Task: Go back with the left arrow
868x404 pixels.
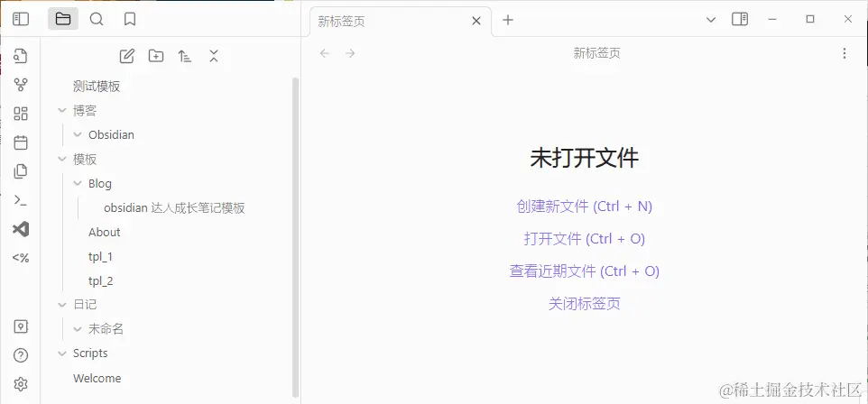Action: (x=325, y=53)
